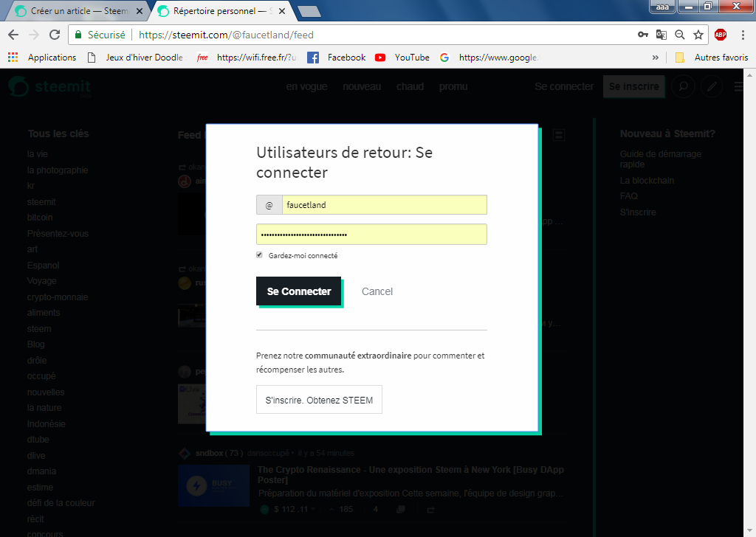Screen dimensions: 756x537
Task: Select the défi de la couleur tag
Action: coord(61,503)
